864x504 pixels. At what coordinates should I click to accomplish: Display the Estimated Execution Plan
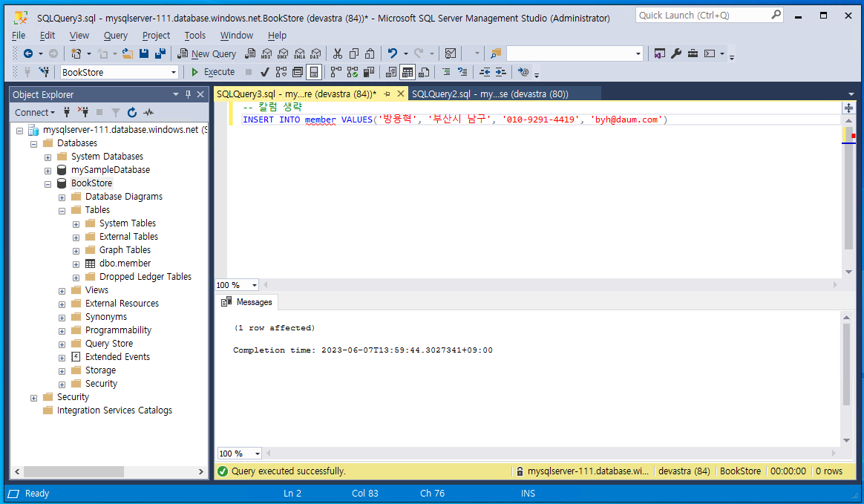tap(281, 72)
